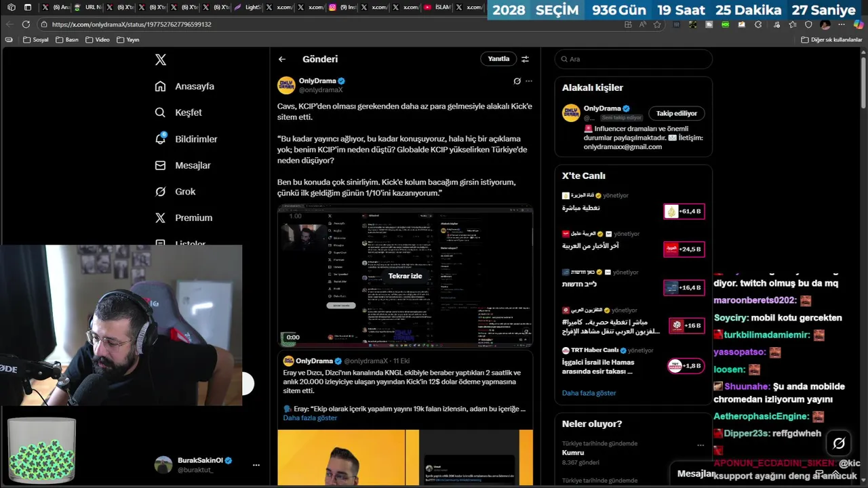The width and height of the screenshot is (868, 488).
Task: Click Takip ediliyor button
Action: click(676, 113)
